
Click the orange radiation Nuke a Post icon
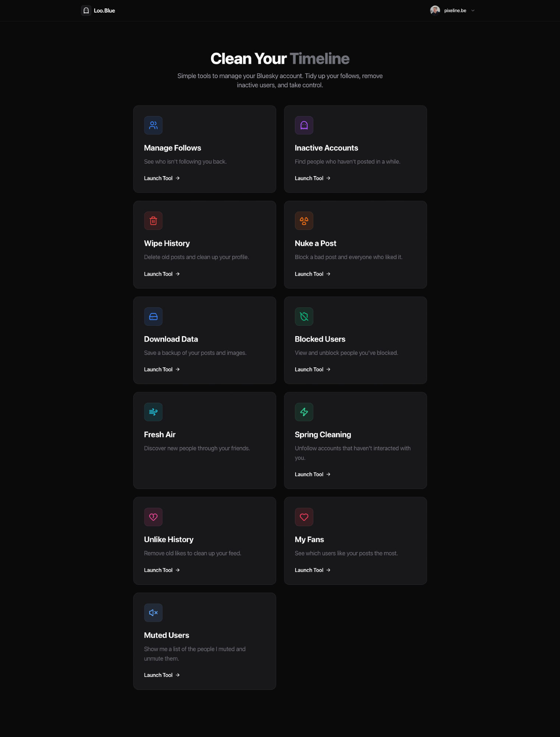pyautogui.click(x=304, y=221)
